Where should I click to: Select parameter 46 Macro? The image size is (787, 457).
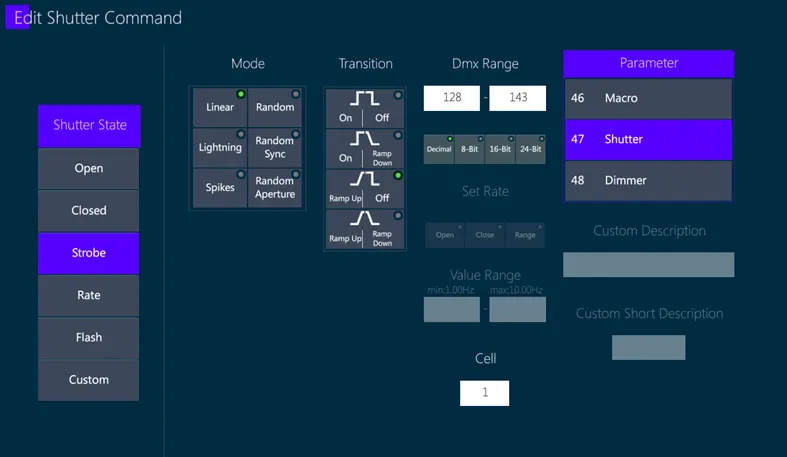coord(648,98)
